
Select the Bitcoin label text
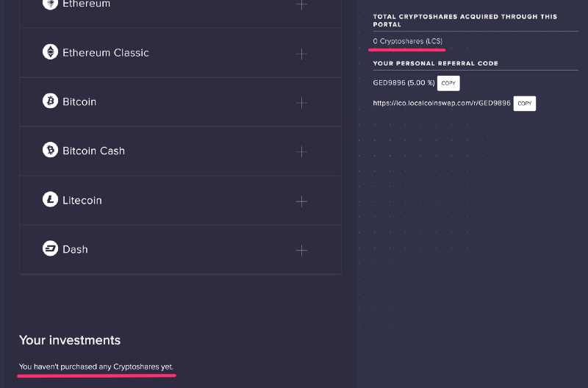(x=79, y=102)
